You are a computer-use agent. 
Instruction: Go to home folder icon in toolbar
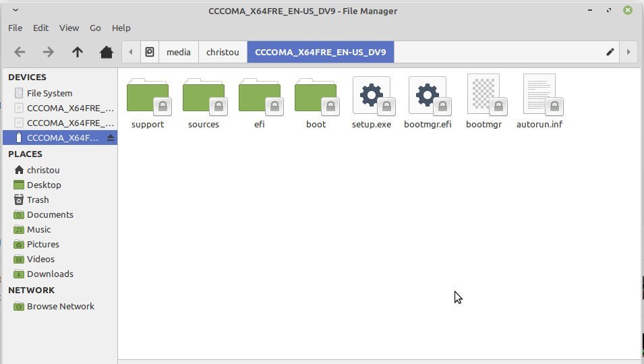(107, 52)
